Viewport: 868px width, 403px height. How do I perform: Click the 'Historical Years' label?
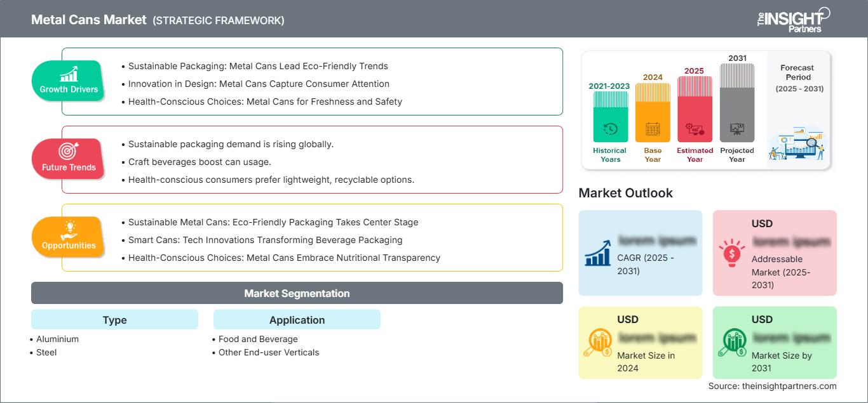click(610, 155)
